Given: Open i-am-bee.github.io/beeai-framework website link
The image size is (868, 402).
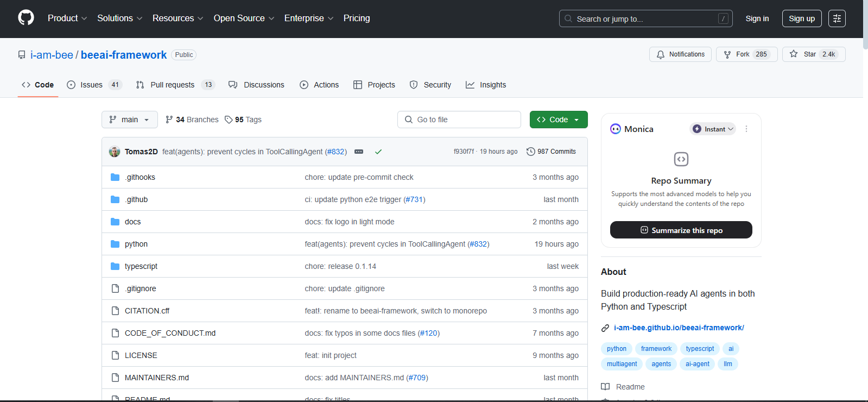Looking at the screenshot, I should (679, 328).
